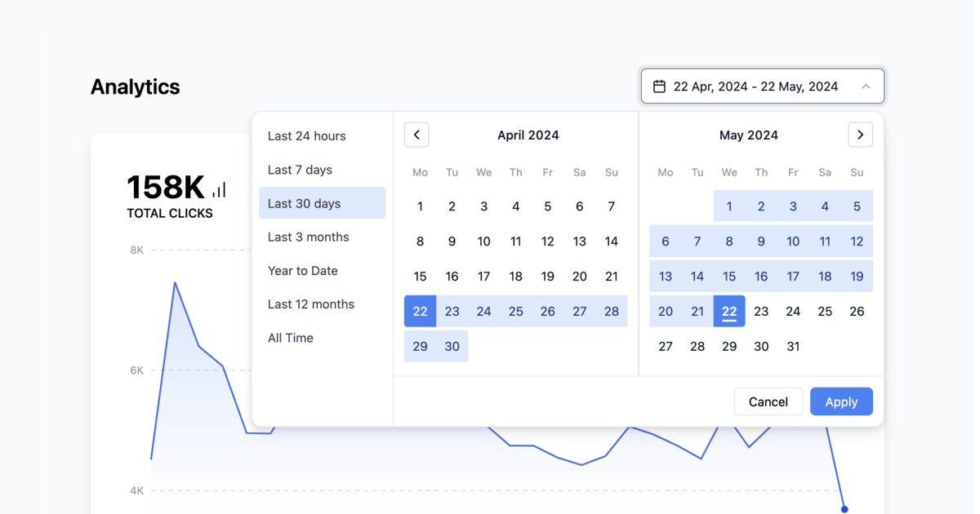Pick May 23 in the calendar

pos(761,311)
